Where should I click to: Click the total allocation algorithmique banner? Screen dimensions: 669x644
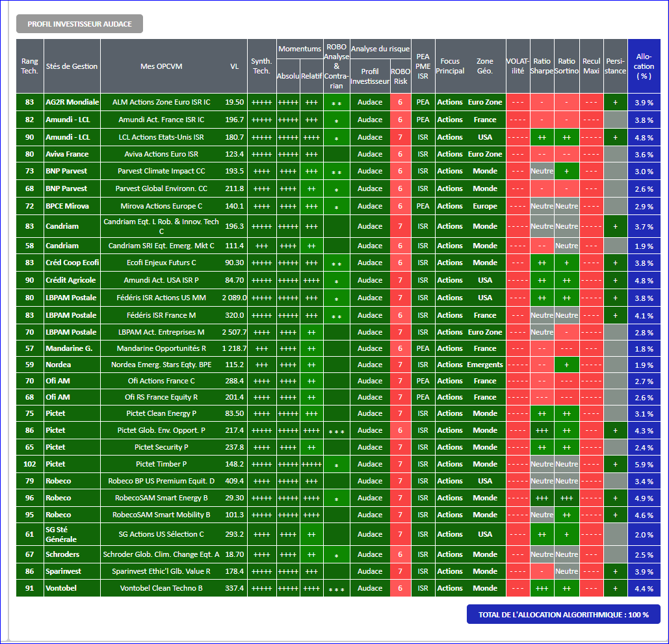(563, 614)
